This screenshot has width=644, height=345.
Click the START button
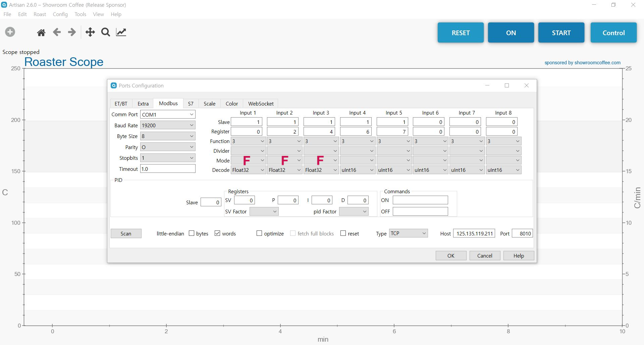click(561, 32)
